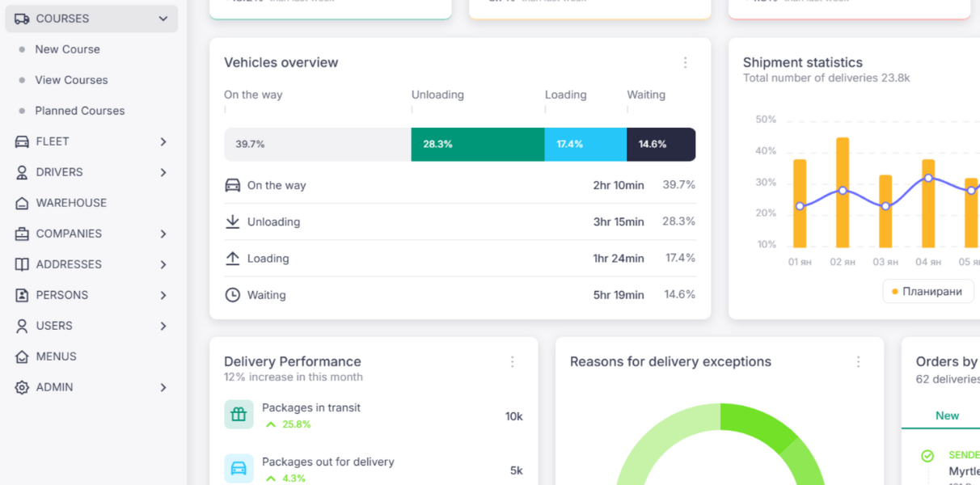Switch to the New tab in Orders panel

[x=947, y=415]
